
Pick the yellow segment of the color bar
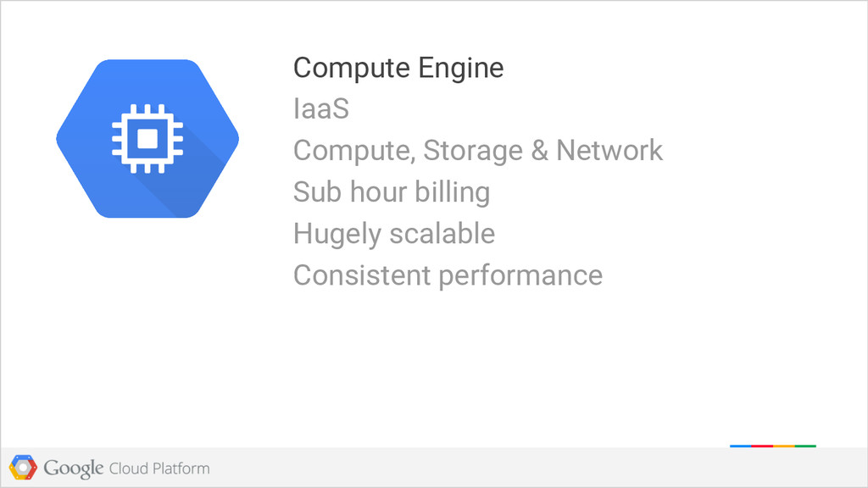coord(783,445)
